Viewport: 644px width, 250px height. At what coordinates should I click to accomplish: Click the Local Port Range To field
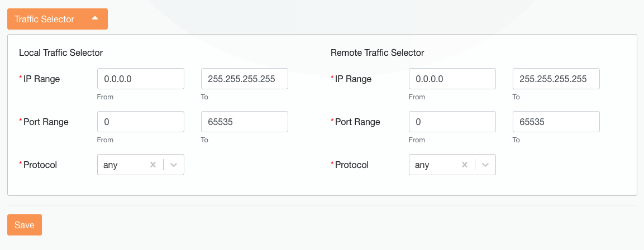point(245,122)
